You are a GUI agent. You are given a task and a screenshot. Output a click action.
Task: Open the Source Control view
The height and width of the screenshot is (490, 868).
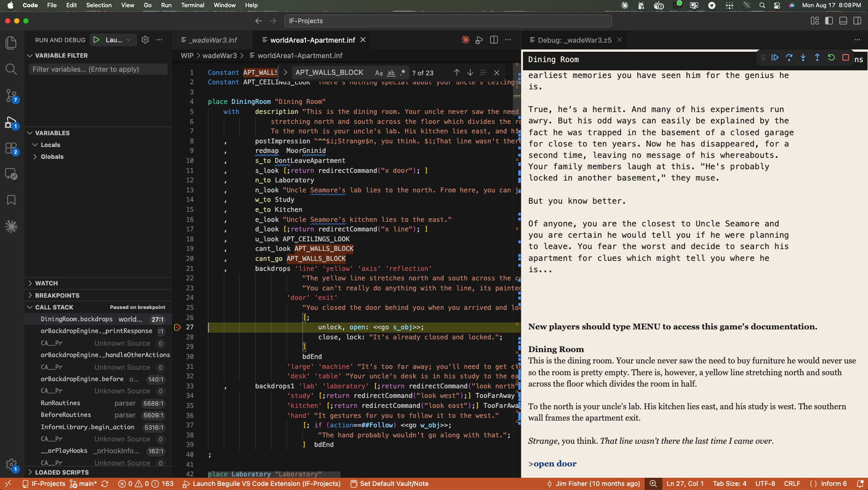coord(11,95)
